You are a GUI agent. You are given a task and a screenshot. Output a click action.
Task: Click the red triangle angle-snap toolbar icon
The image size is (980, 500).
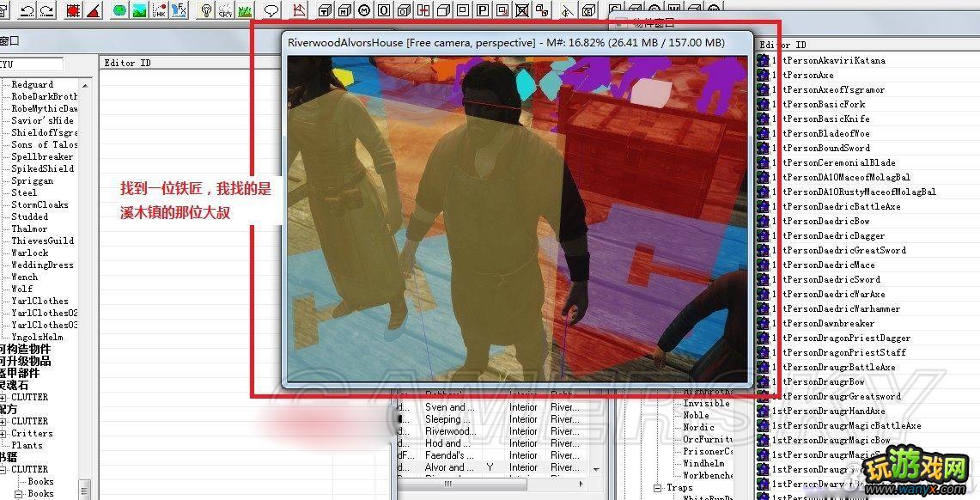pyautogui.click(x=93, y=9)
